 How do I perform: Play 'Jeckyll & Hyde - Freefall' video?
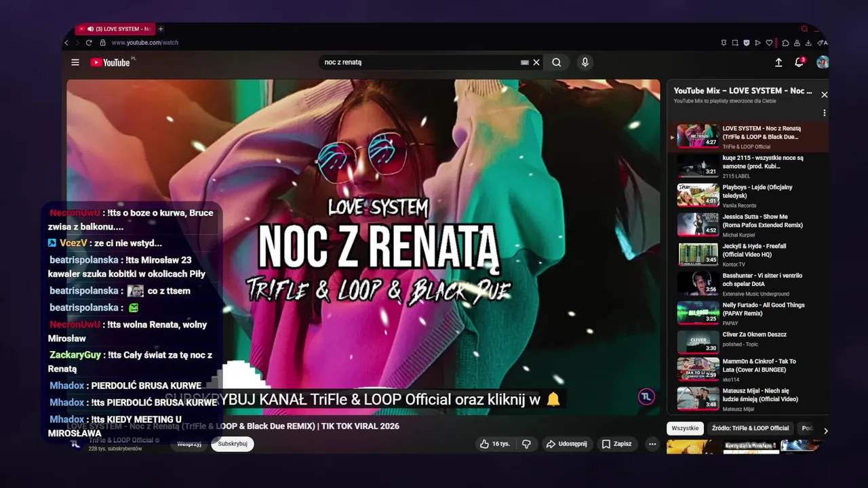pyautogui.click(x=748, y=254)
